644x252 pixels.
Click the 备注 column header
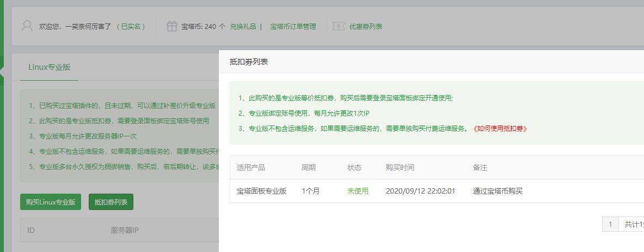pos(480,167)
